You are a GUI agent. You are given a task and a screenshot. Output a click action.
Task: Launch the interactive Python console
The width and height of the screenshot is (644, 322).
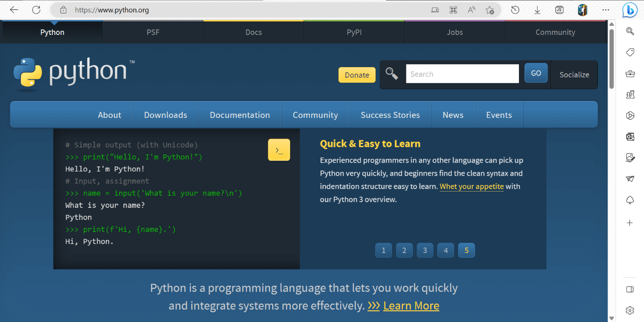click(279, 150)
